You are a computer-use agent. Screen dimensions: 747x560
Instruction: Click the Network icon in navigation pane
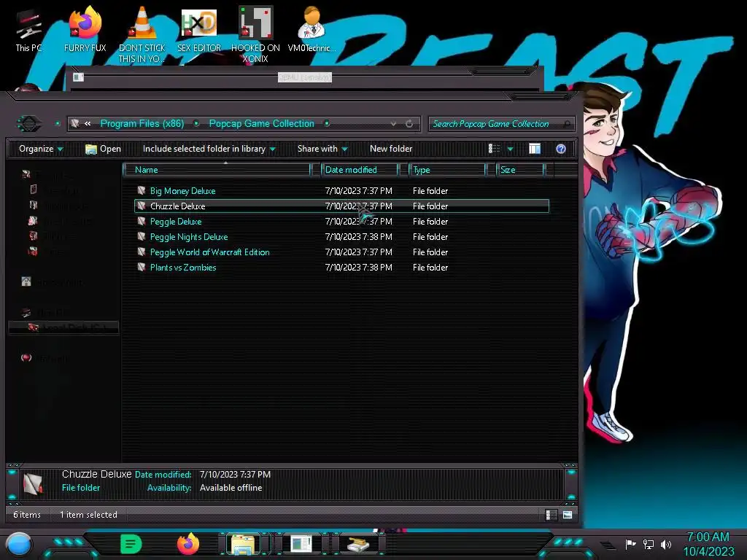(26, 357)
